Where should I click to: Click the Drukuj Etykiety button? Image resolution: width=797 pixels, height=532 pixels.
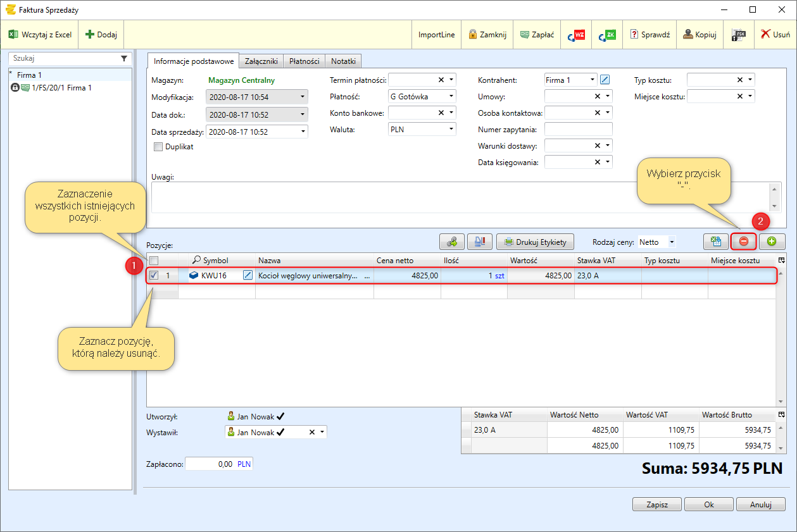click(536, 242)
